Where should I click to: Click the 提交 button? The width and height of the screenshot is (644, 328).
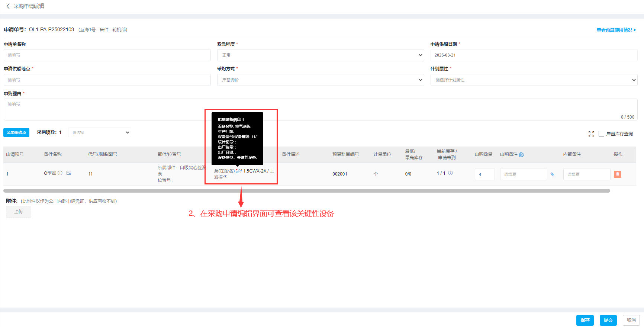click(x=608, y=320)
